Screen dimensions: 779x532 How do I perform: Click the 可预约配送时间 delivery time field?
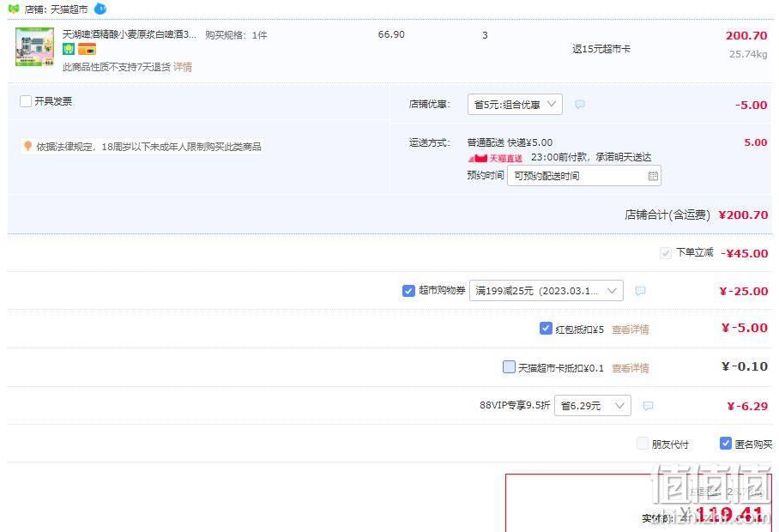tap(583, 176)
